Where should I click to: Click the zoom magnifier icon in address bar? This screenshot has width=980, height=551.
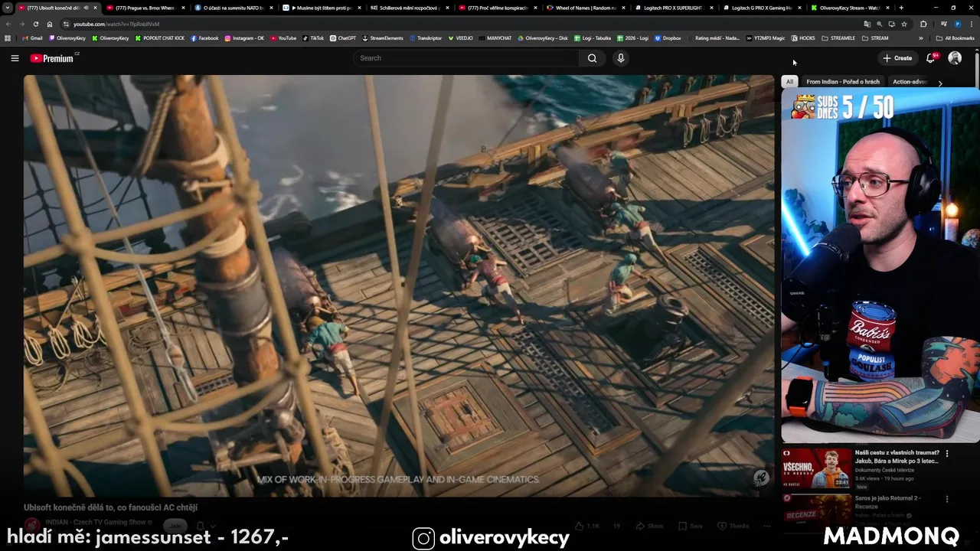pyautogui.click(x=879, y=24)
